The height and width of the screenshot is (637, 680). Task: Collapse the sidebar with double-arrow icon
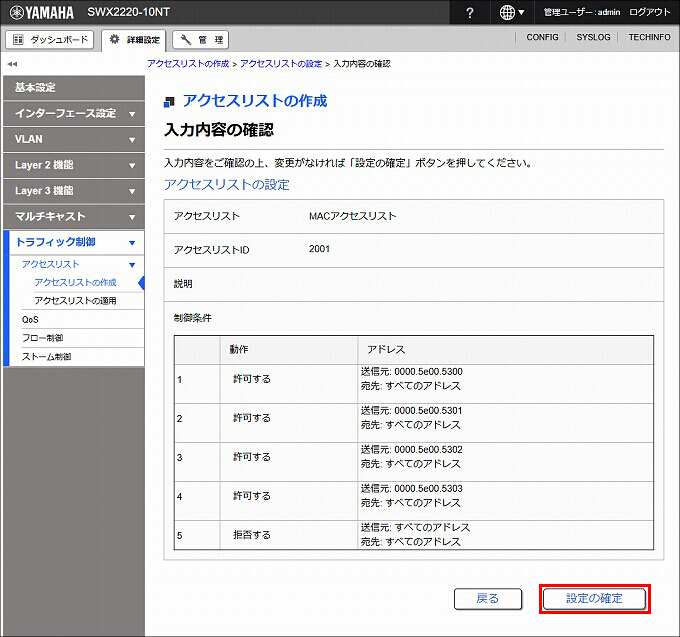[x=12, y=64]
